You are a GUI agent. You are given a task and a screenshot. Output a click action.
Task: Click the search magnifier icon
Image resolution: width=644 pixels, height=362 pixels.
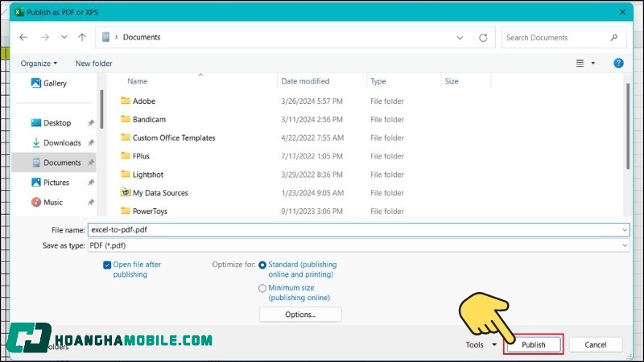pos(614,37)
